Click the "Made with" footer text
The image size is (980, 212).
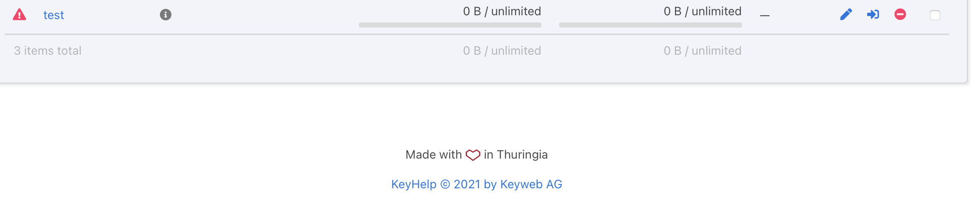tap(433, 155)
